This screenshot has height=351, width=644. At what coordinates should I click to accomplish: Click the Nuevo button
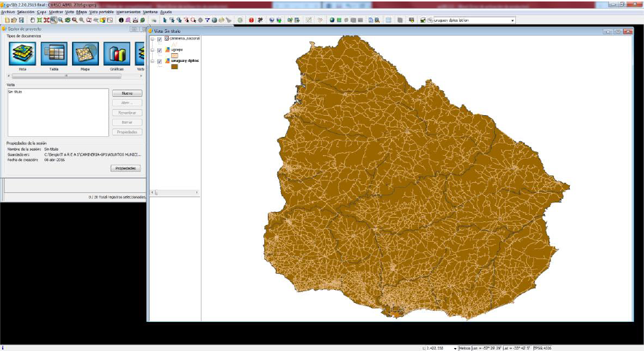[x=126, y=94]
